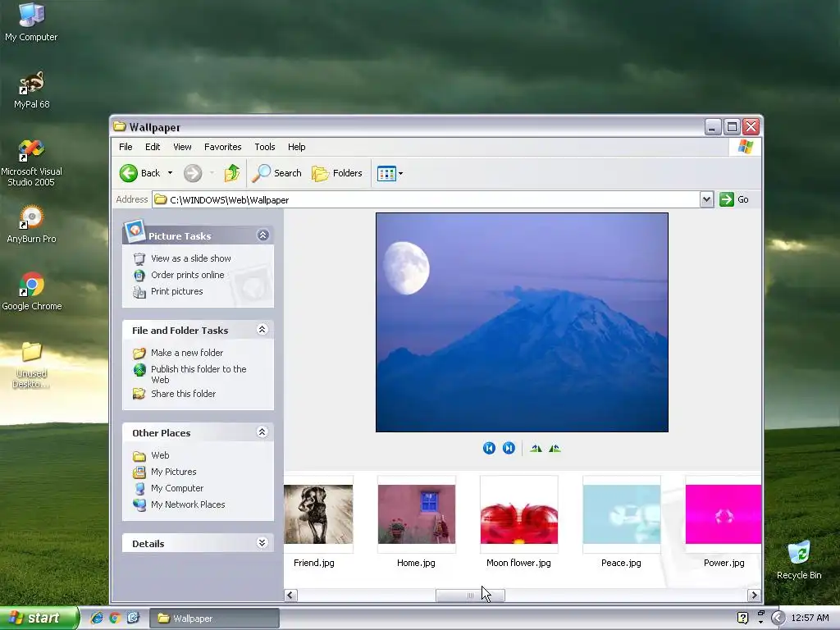
Task: Launch Chrome from the Quick Launch bar
Action: (114, 618)
